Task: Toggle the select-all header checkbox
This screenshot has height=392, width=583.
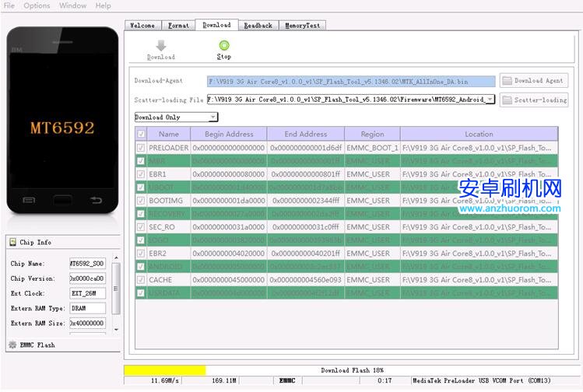Action: [x=140, y=134]
